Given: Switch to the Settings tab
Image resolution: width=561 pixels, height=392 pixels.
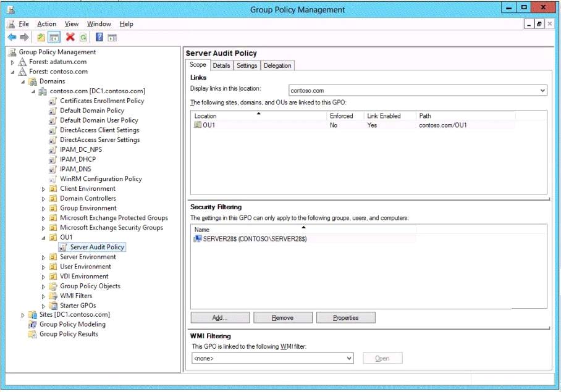Looking at the screenshot, I should coord(247,65).
